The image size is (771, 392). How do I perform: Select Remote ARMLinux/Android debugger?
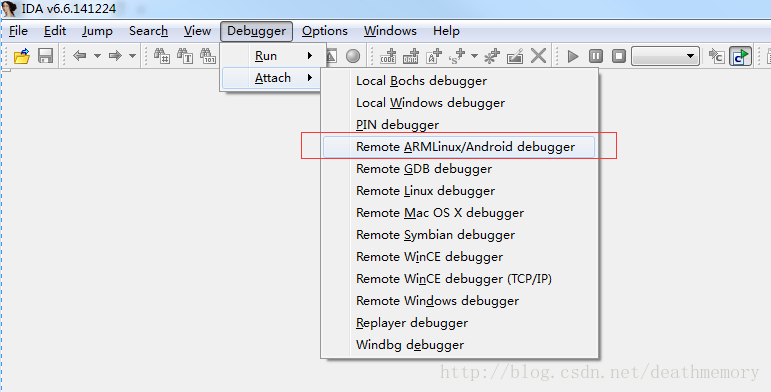tap(459, 147)
